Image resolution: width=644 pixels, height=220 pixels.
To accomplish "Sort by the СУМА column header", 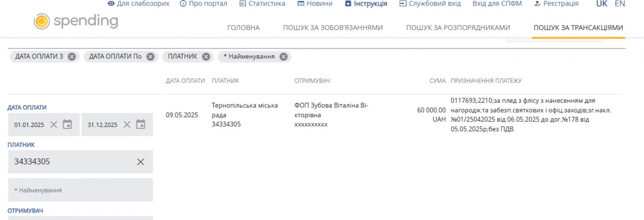I will tap(437, 81).
